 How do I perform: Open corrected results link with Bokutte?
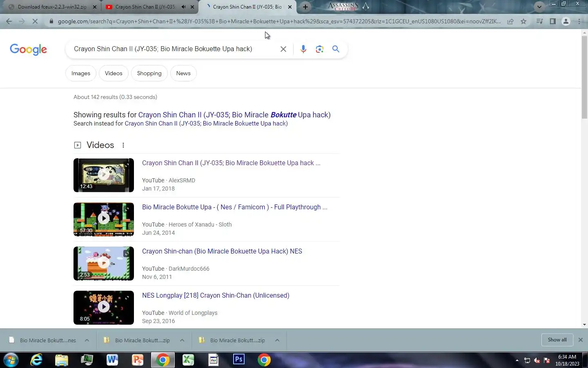click(234, 115)
